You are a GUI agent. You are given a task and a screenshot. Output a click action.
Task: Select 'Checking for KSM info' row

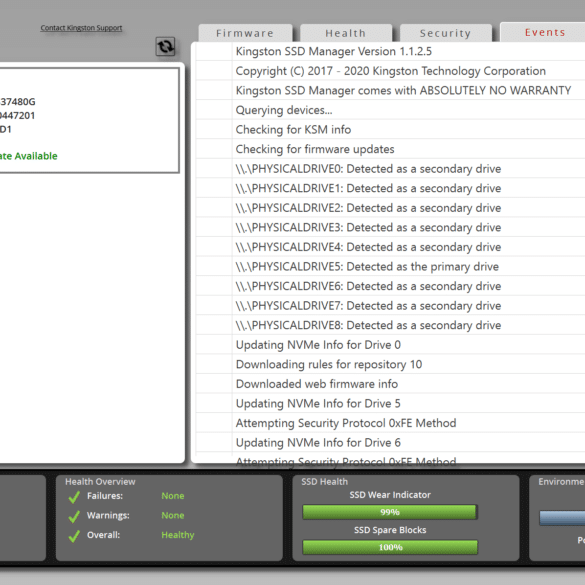click(x=390, y=129)
